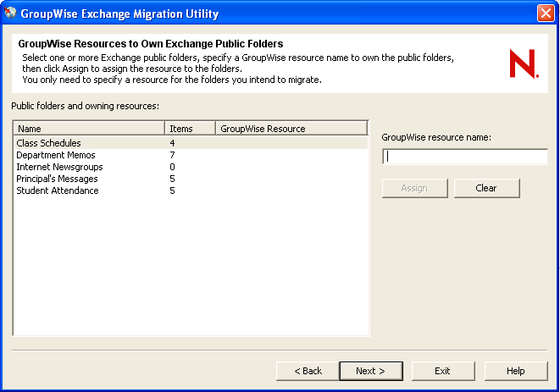Open Help for this wizard page
The image size is (560, 392).
(x=516, y=371)
